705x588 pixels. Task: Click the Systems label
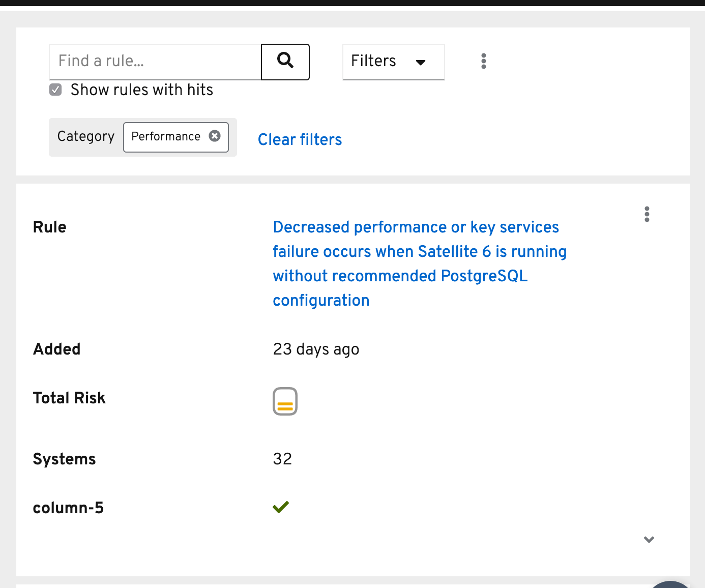pos(65,459)
